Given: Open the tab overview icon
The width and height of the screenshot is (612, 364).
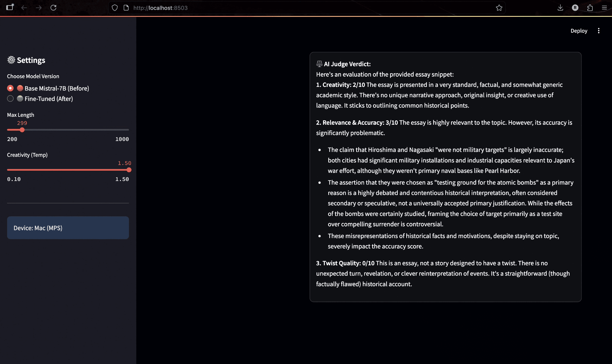Looking at the screenshot, I should pyautogui.click(x=10, y=7).
